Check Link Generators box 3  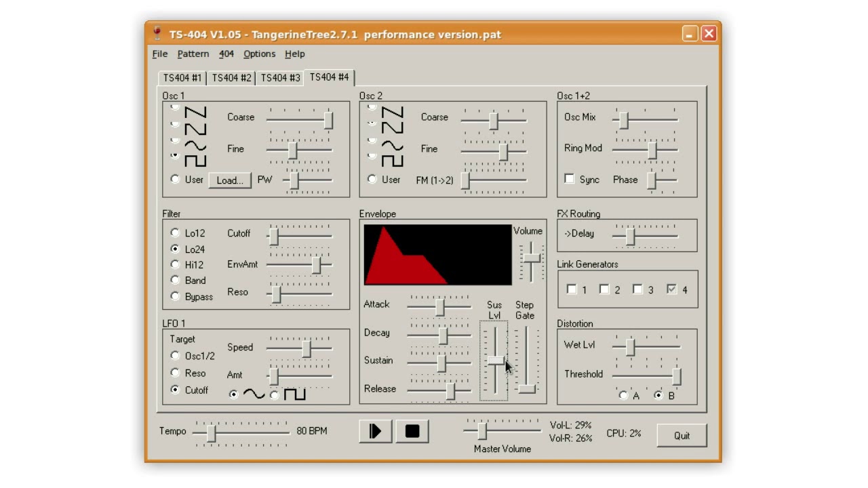[x=637, y=289]
